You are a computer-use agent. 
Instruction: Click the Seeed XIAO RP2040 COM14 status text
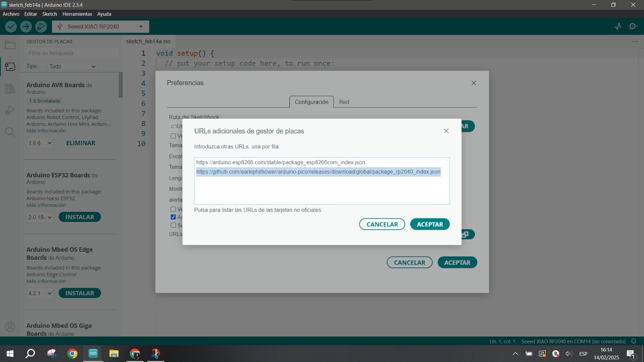tap(574, 341)
